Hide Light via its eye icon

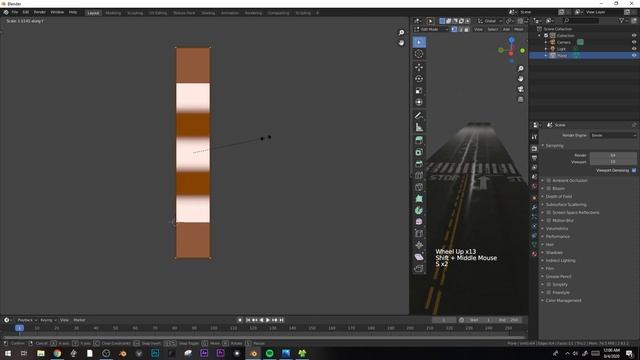634,49
